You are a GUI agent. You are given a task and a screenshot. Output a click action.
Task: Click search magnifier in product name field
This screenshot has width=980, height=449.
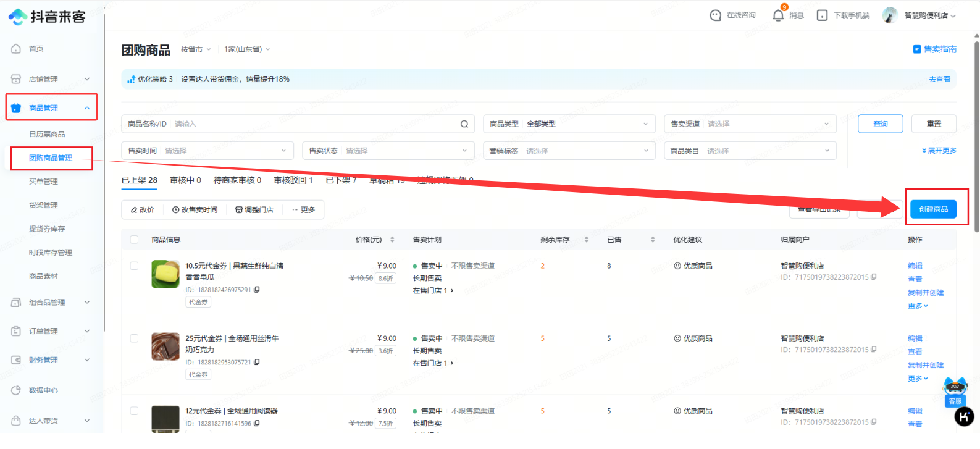(x=464, y=124)
